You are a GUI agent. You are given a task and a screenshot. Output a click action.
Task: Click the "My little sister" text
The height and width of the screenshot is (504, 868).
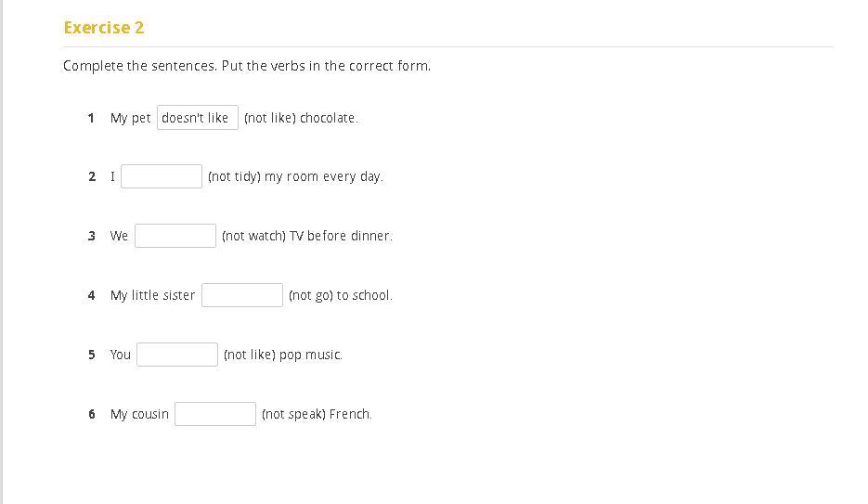click(x=152, y=295)
